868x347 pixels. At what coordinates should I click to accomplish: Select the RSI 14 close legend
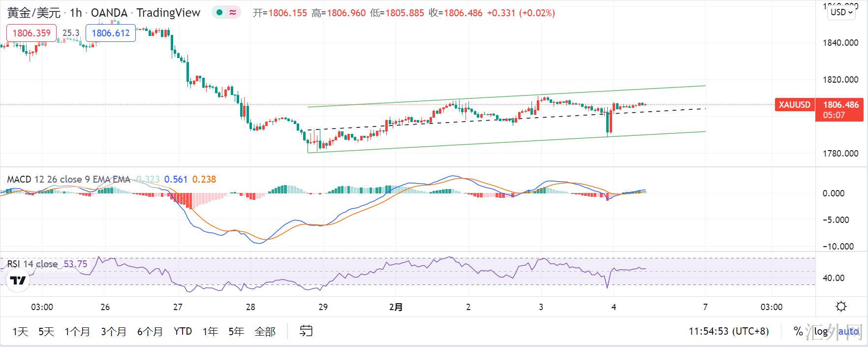pos(32,264)
